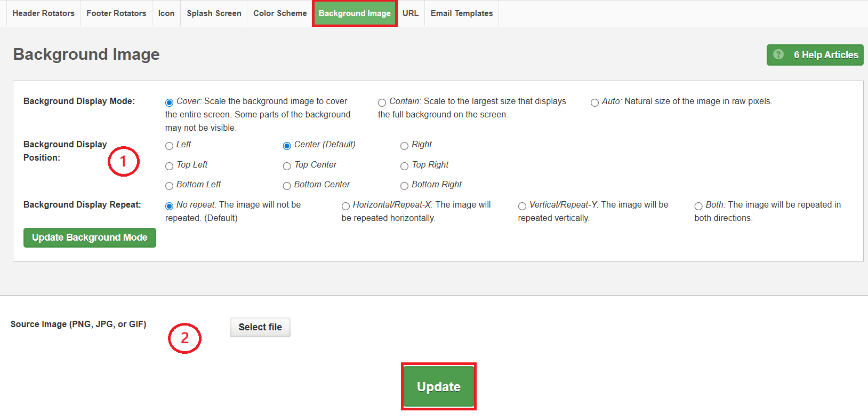The height and width of the screenshot is (420, 868).
Task: Enable Horizontal/Repeat-X background repeat
Action: [x=345, y=206]
